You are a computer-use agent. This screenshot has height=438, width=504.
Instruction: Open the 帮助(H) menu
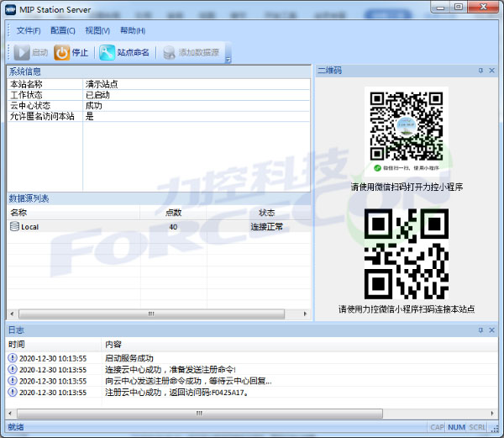pos(133,30)
